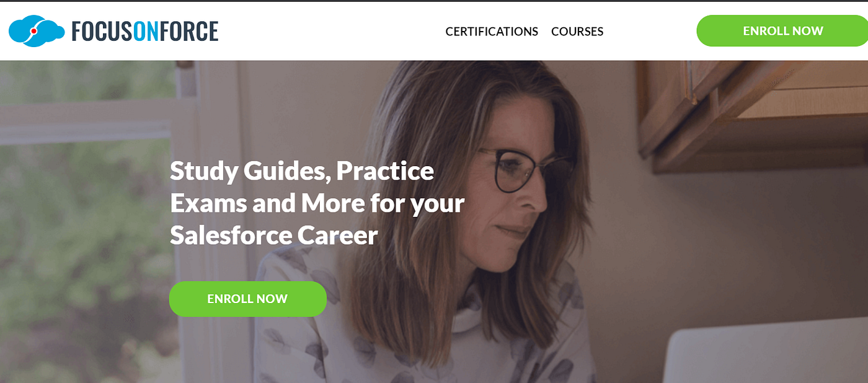
Task: Click the green Enroll Now button below the headline
Action: (247, 299)
